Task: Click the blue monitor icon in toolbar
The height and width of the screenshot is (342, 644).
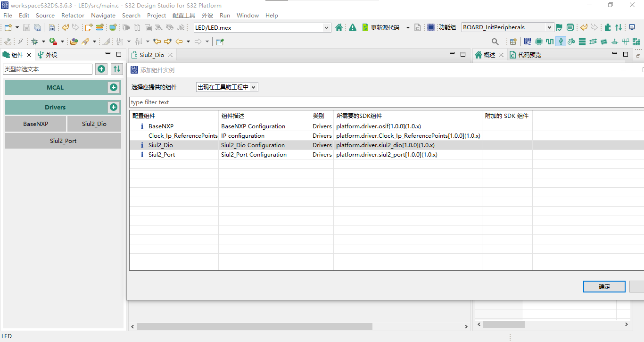Action: [632, 28]
